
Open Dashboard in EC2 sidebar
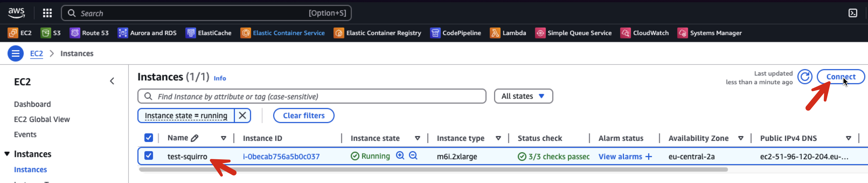[32, 104]
